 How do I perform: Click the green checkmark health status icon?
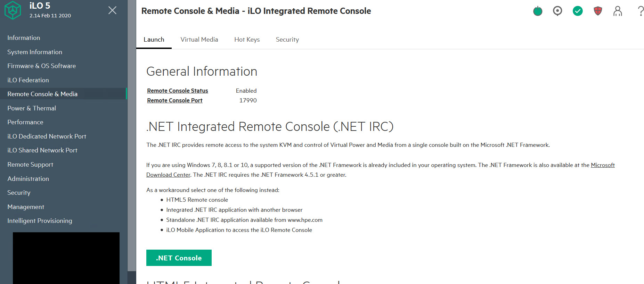(578, 11)
